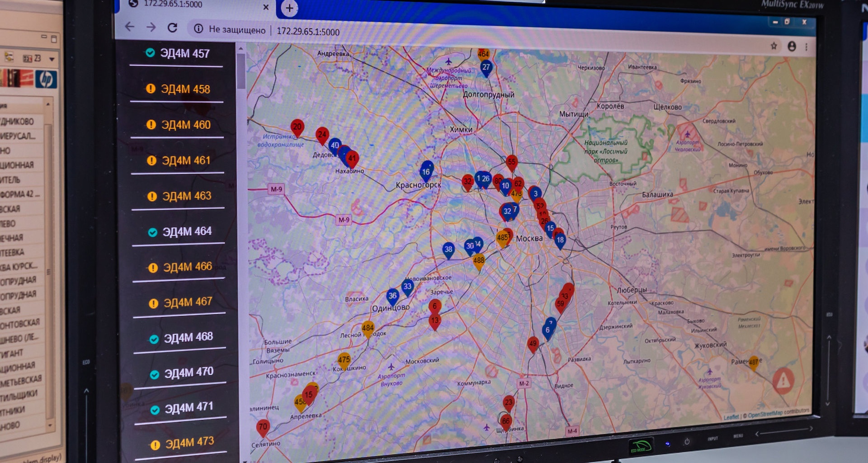
Task: Click yellow map marker 488
Action: pos(478,261)
